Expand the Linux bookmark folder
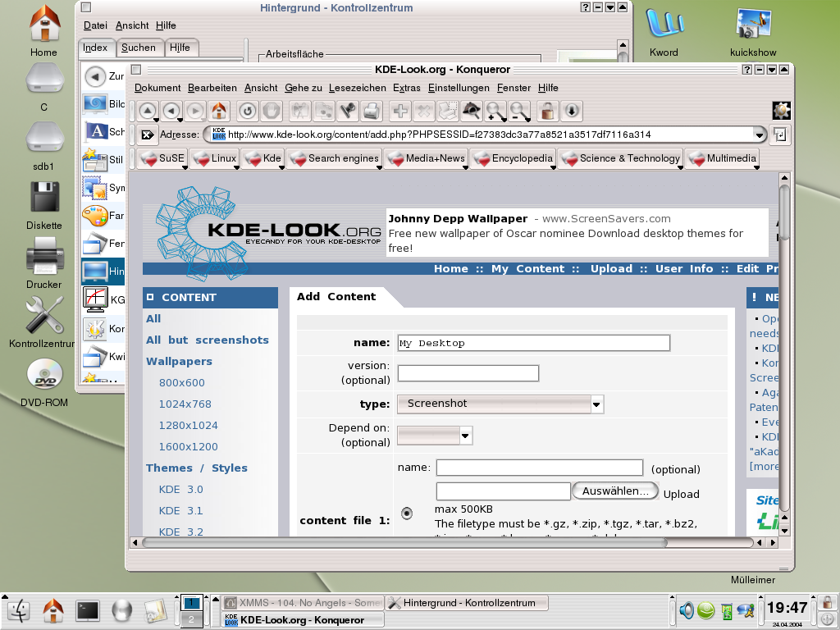The height and width of the screenshot is (630, 840). [214, 158]
